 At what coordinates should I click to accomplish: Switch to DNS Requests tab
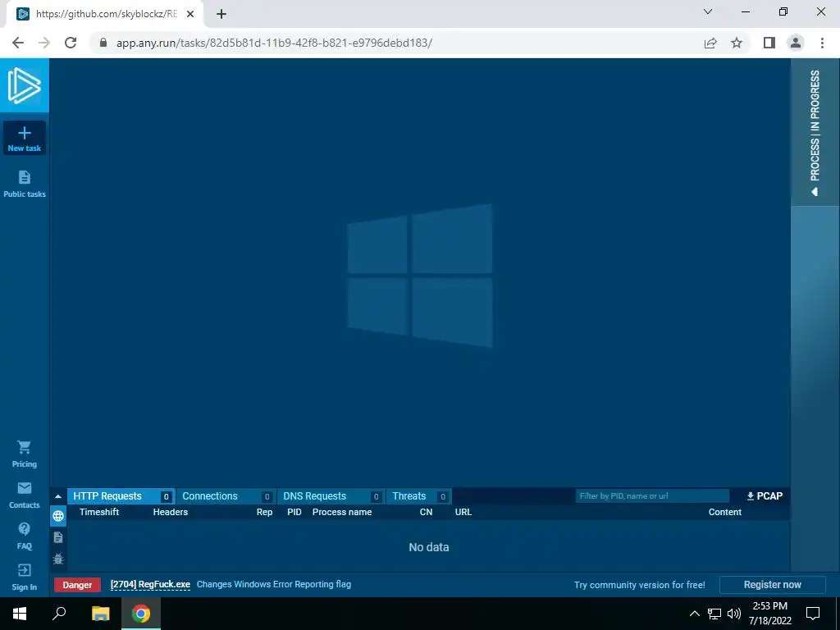click(x=331, y=496)
